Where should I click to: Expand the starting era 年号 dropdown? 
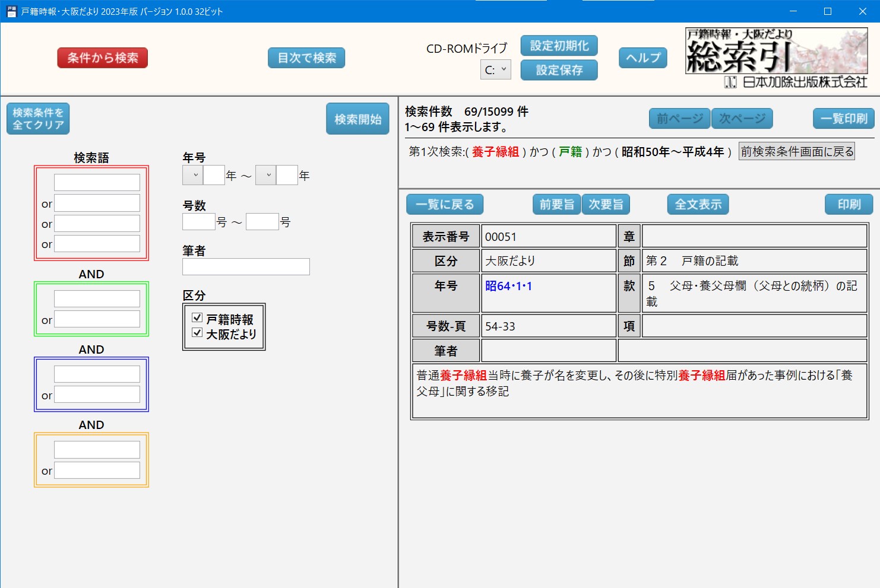pyautogui.click(x=193, y=175)
